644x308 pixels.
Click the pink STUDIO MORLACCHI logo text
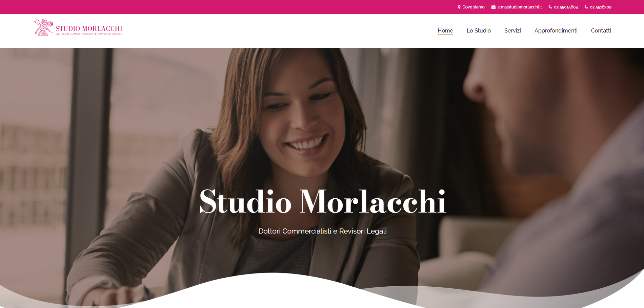coord(89,28)
